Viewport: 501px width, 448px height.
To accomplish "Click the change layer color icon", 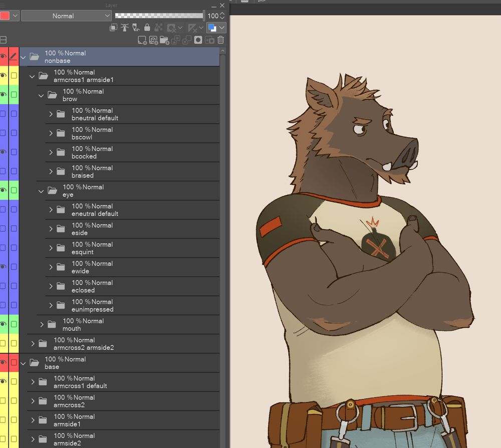I will (x=212, y=28).
